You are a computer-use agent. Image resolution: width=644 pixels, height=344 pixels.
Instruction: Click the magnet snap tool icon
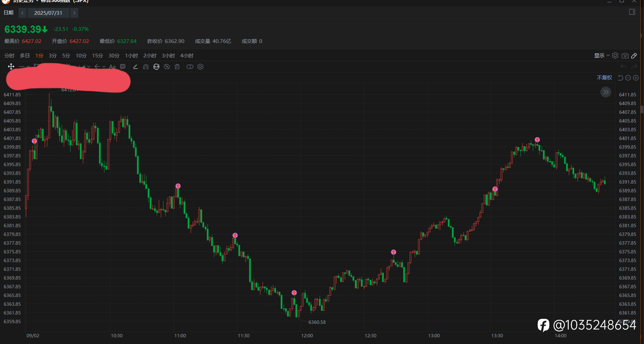tap(146, 67)
